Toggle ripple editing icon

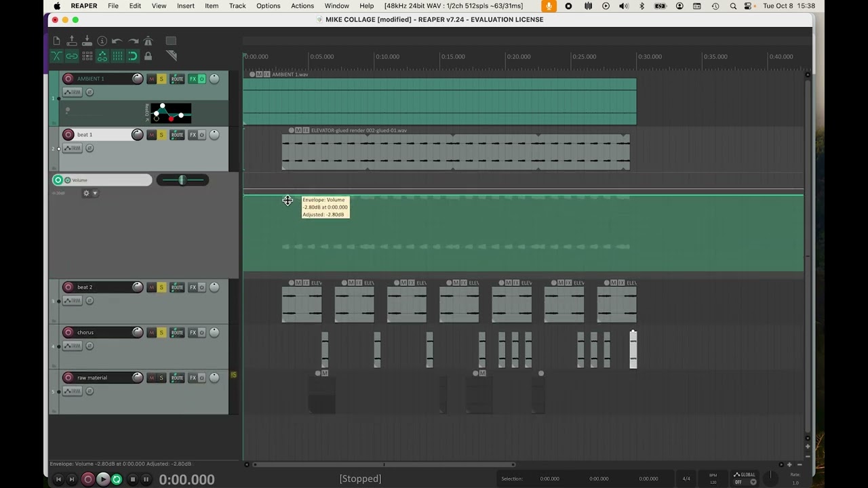(87, 56)
